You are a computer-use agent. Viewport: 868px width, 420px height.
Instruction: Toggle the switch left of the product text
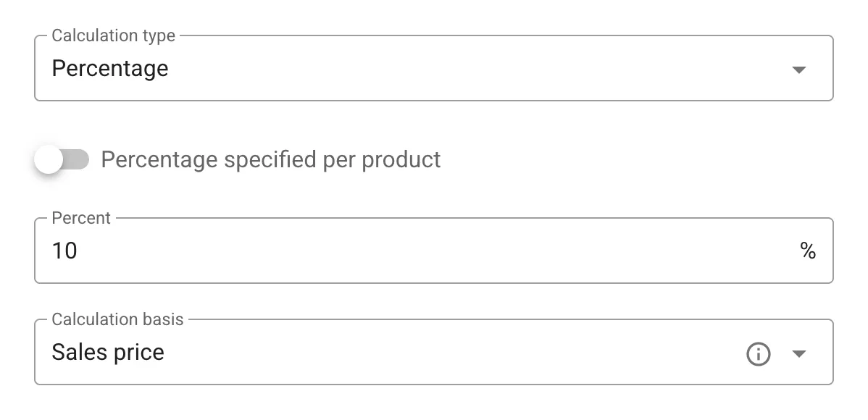(x=62, y=159)
